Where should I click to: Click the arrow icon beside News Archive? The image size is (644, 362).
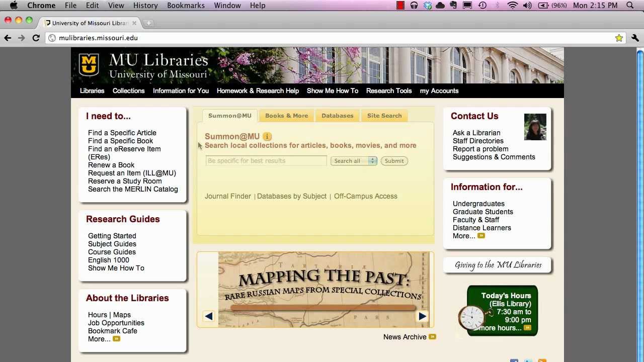(432, 337)
